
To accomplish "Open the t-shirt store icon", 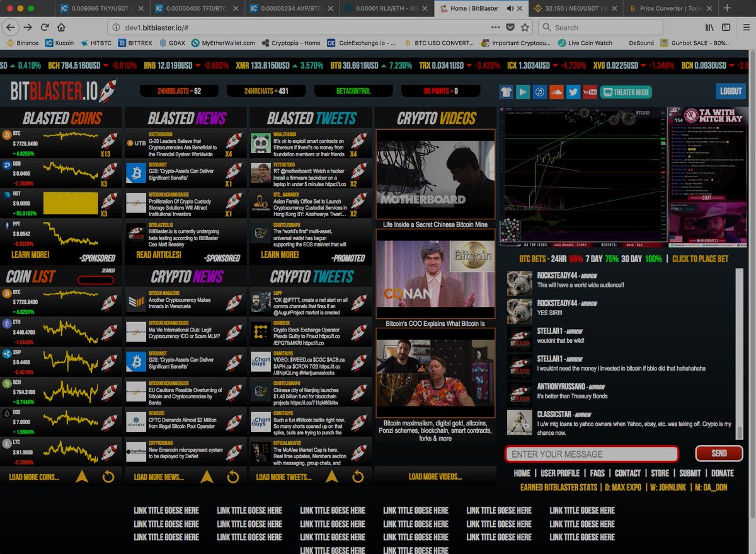I will (507, 92).
